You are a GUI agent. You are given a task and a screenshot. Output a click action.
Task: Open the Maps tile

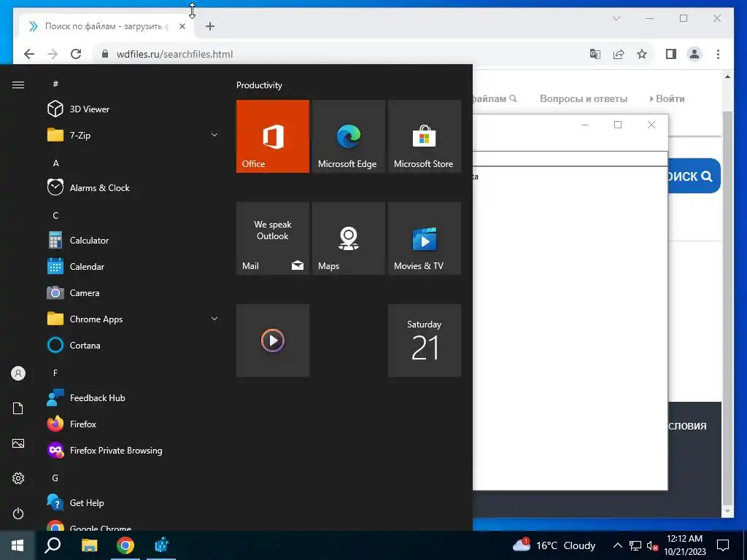coord(348,238)
